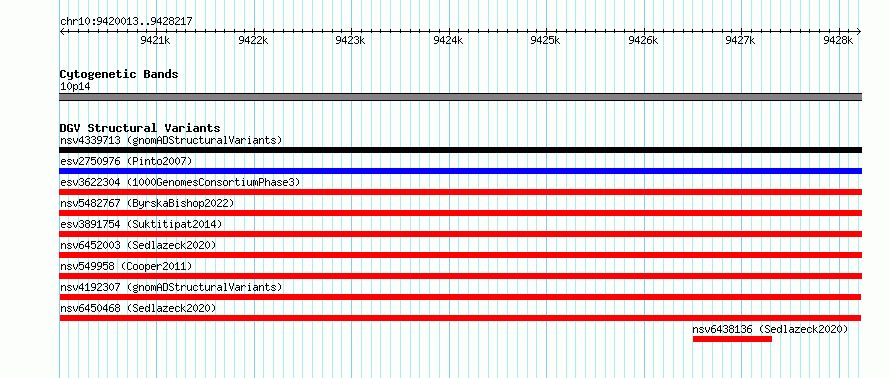This screenshot has width=890, height=378.
Task: Open esv3622304 (1000GenomesConsortiumPhase3) label
Action: coord(180,182)
